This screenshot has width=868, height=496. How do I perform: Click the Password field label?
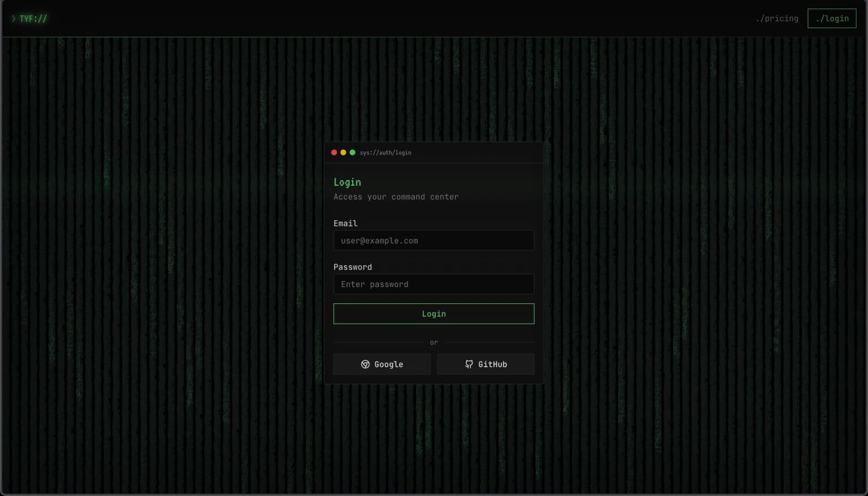(x=353, y=267)
